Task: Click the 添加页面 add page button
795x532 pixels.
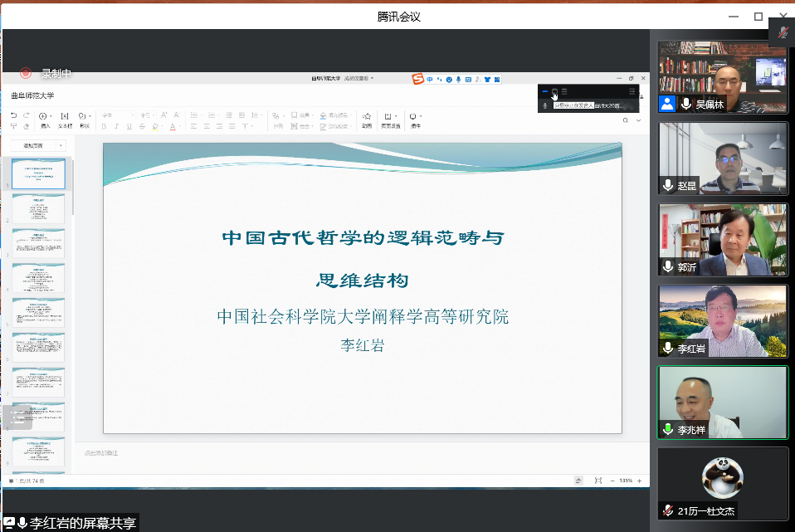Action: [33, 145]
